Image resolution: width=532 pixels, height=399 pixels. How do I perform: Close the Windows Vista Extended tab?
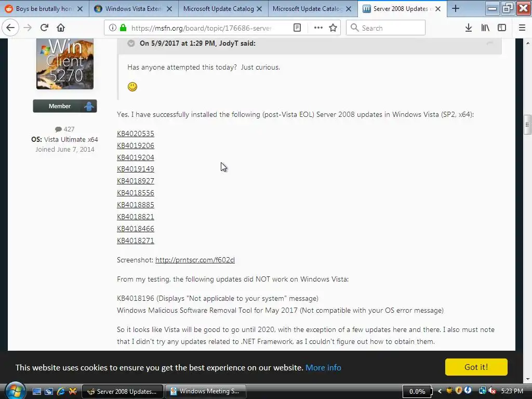[170, 9]
